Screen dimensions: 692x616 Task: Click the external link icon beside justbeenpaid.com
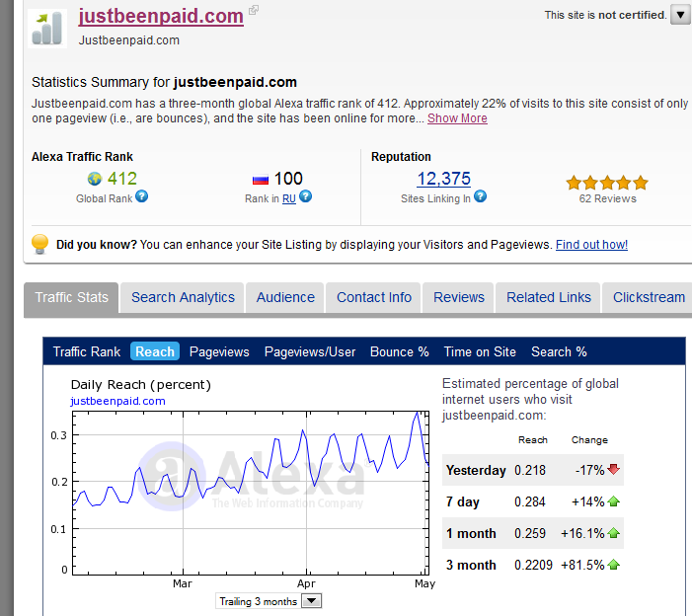click(x=254, y=11)
